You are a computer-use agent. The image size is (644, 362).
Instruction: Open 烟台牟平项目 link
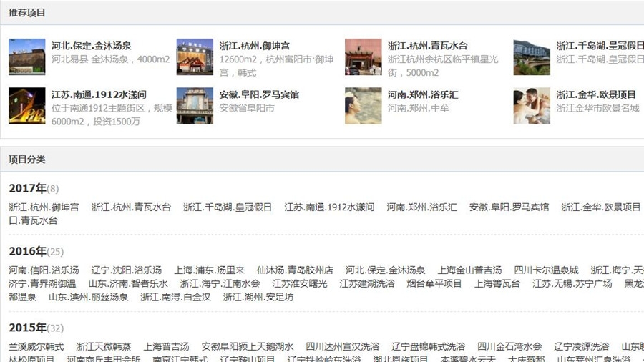[434, 283]
